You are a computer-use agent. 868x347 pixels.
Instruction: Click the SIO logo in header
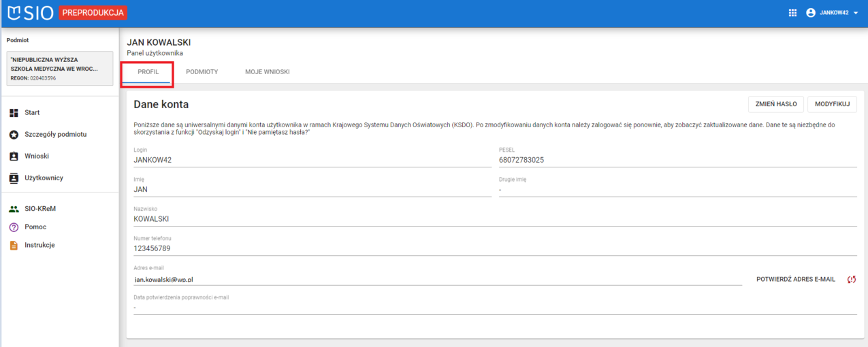tap(31, 12)
